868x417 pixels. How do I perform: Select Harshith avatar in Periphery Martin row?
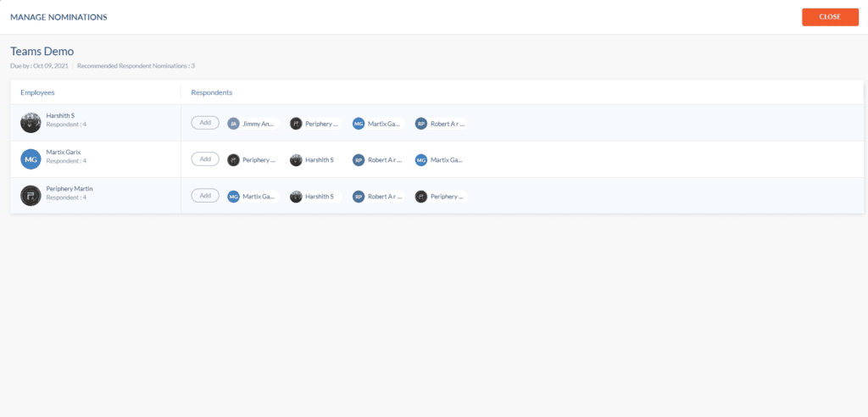tap(296, 197)
